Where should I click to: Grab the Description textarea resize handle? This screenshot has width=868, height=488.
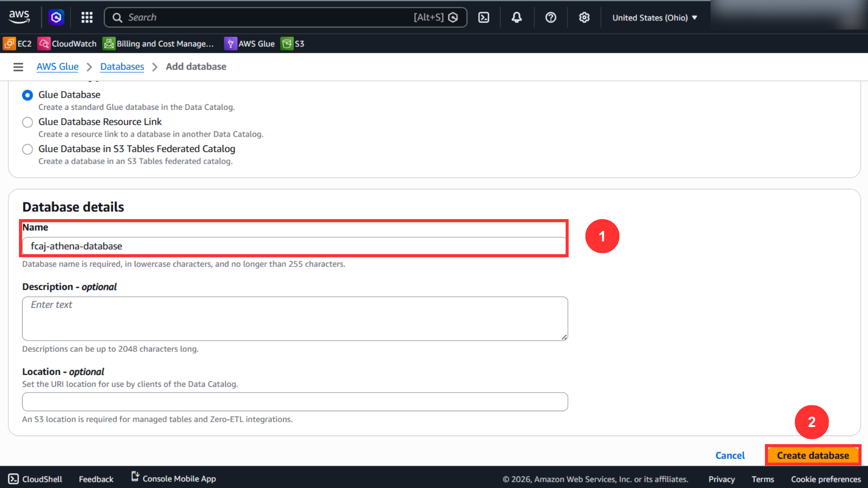[564, 337]
